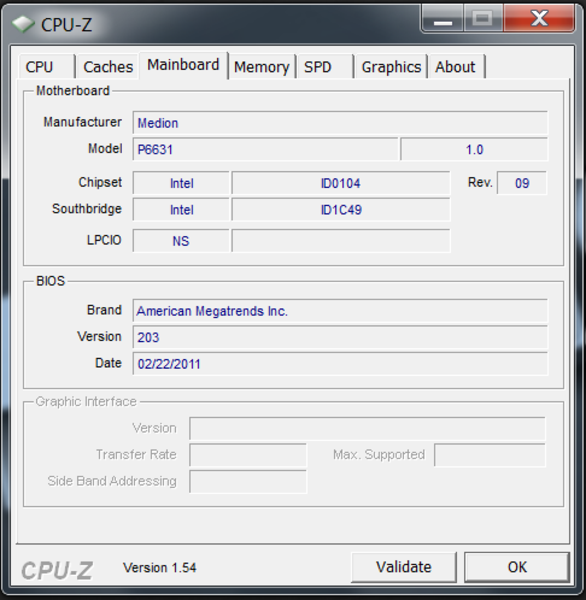The width and height of the screenshot is (586, 600).
Task: Click the LPCIO field showing NS
Action: pyautogui.click(x=181, y=241)
